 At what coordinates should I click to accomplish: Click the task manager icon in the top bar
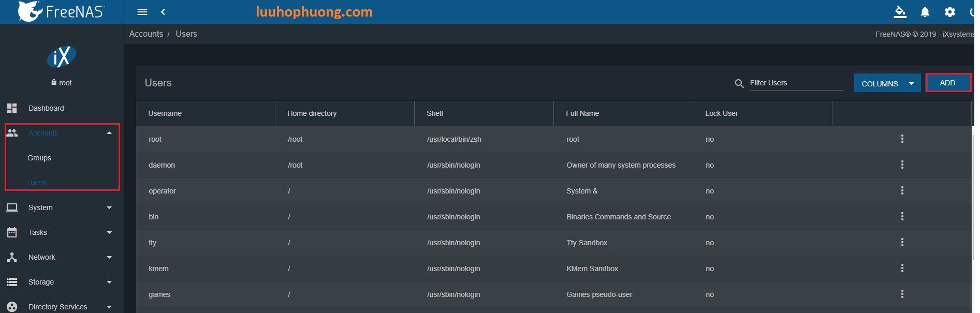[900, 12]
